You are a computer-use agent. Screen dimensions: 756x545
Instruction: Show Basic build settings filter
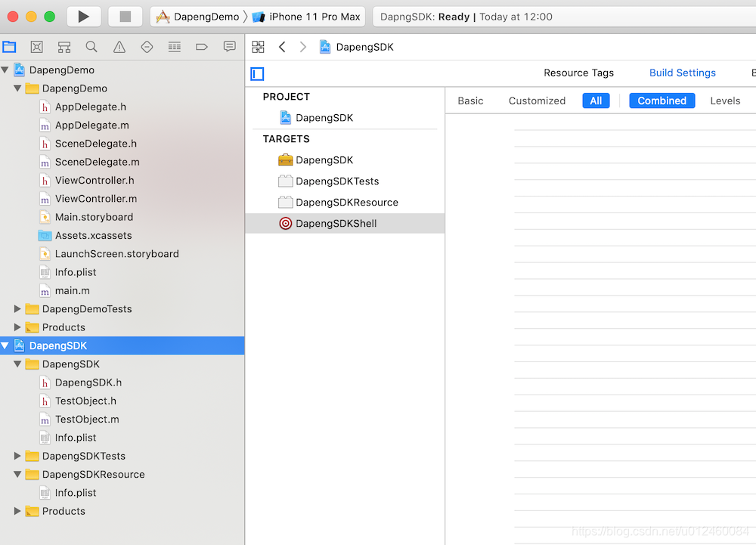point(470,101)
